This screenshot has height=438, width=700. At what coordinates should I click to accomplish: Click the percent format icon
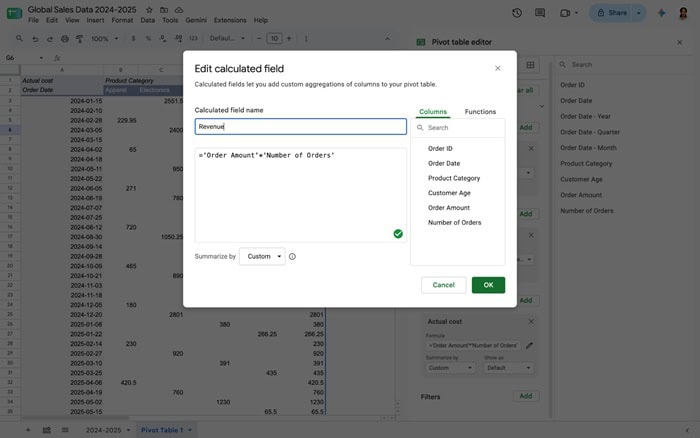(x=148, y=39)
